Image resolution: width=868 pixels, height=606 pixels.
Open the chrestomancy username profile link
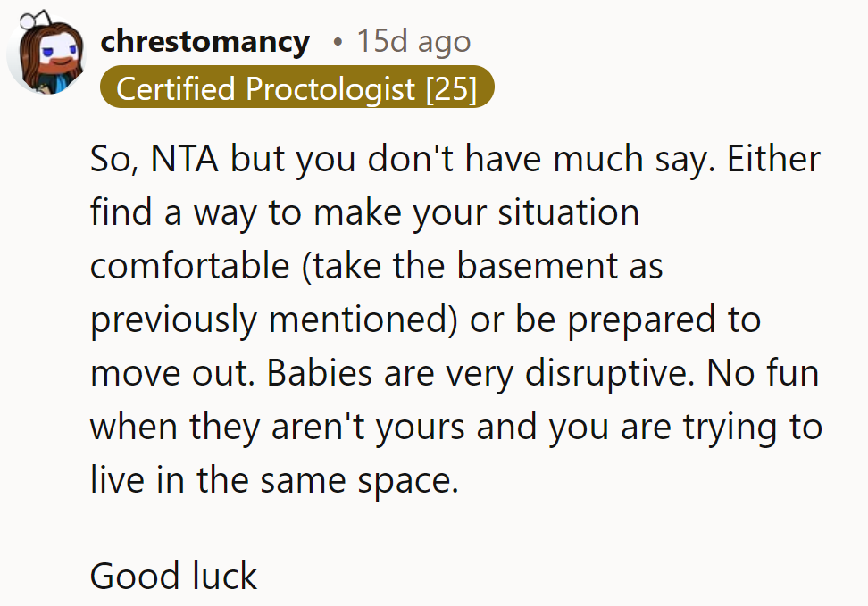point(205,41)
